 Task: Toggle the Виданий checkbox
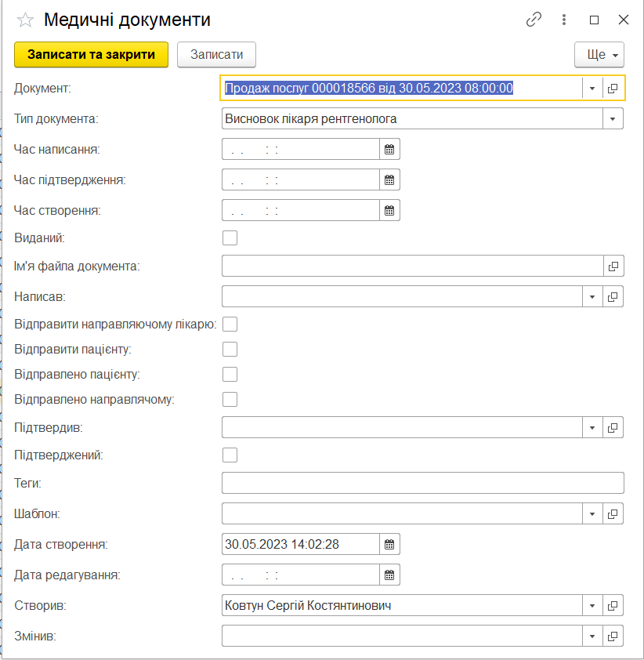(x=230, y=238)
